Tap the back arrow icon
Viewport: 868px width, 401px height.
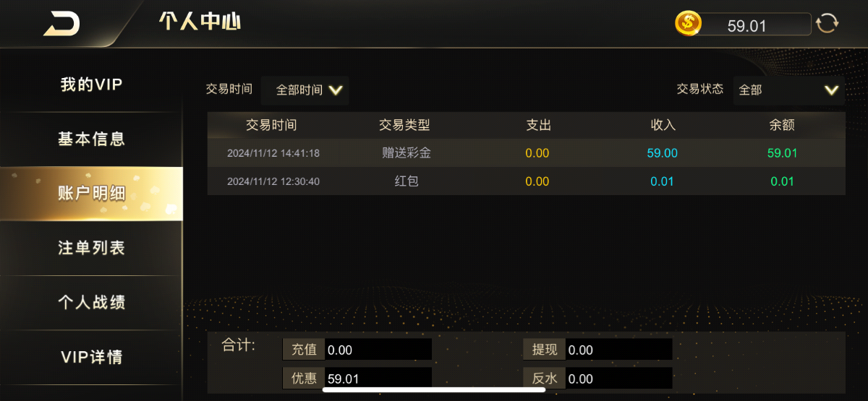click(61, 24)
